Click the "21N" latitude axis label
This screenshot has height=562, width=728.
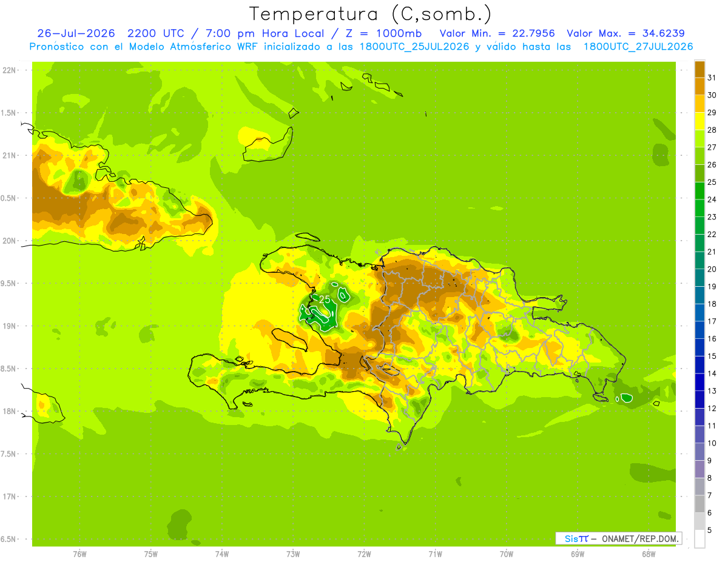pos(8,155)
